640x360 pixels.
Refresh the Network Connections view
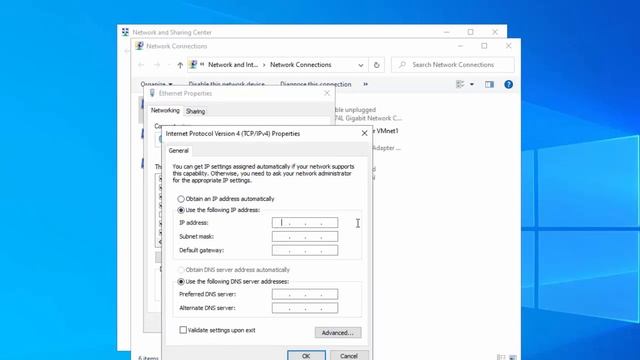tap(376, 65)
